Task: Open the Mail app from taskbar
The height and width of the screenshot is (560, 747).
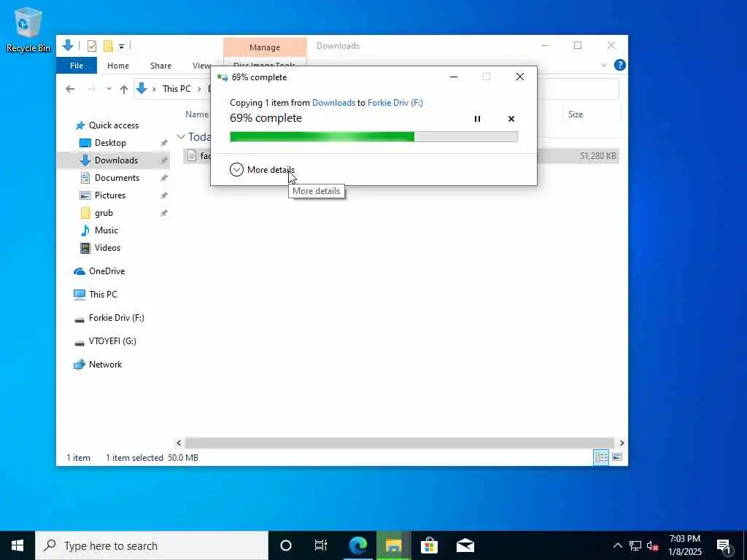Action: pos(465,545)
